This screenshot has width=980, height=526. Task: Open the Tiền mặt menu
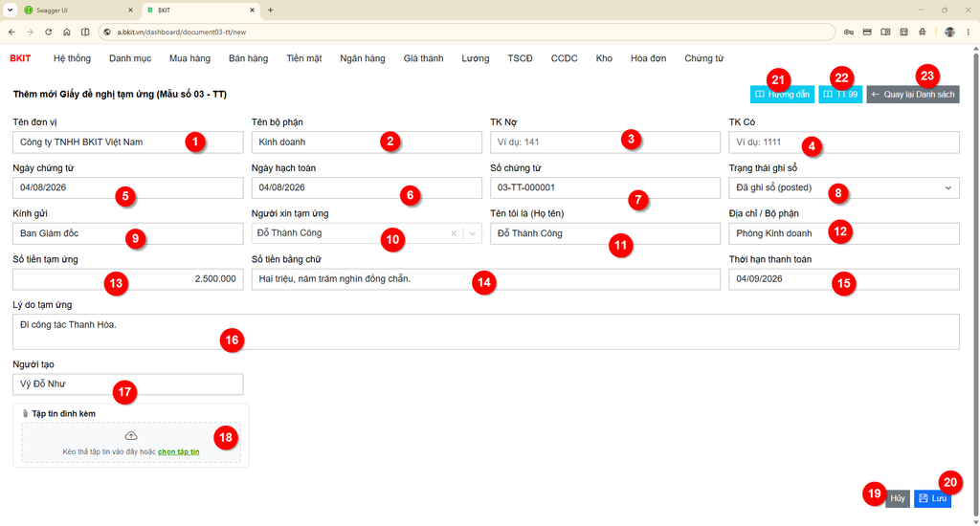click(x=303, y=58)
